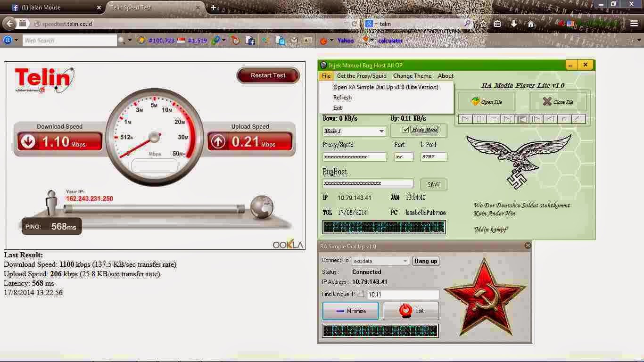Open the downloads arrow icon
644x362 pixels.
514,24
